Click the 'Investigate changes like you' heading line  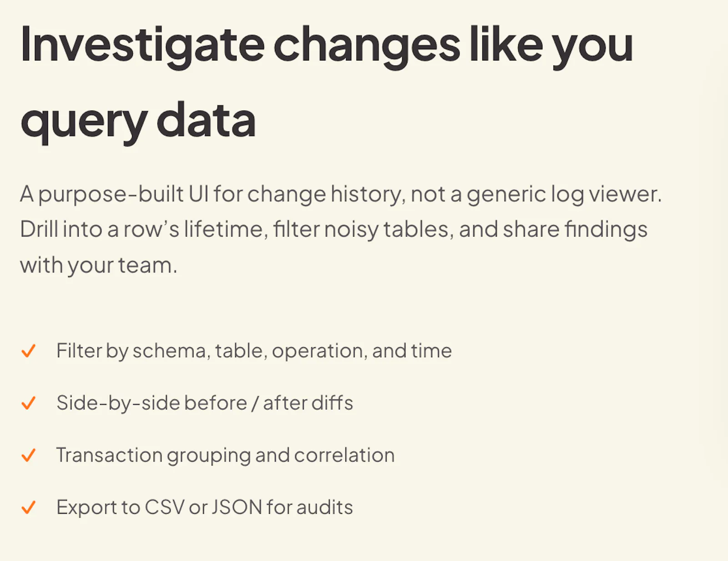327,45
